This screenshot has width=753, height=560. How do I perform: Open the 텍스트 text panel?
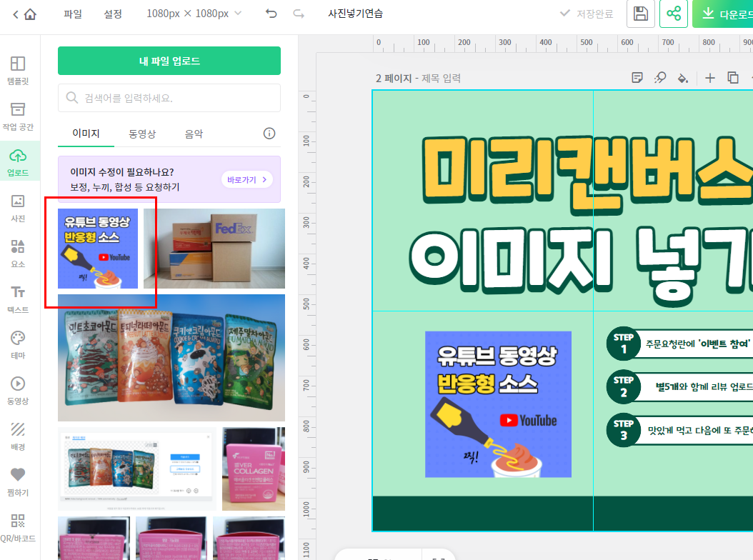[19, 300]
